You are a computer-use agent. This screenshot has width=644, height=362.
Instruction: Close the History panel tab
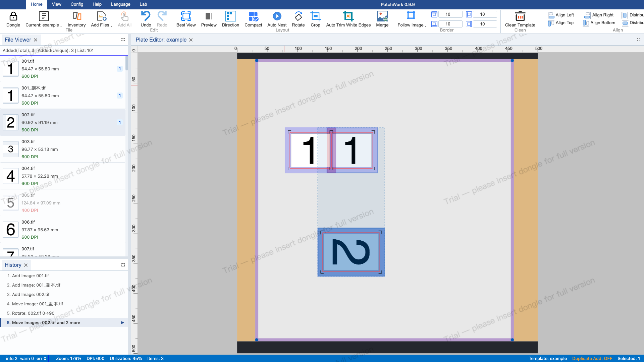[x=26, y=265]
